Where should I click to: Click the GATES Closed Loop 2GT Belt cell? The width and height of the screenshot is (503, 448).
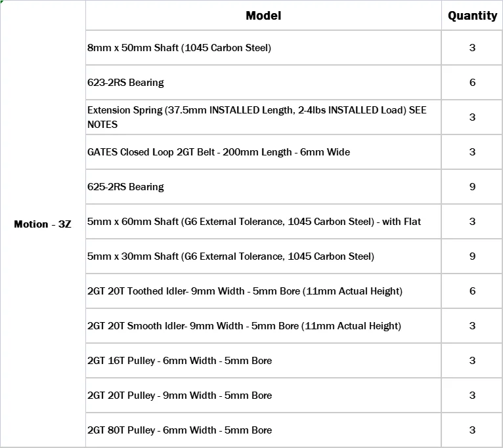pos(263,152)
